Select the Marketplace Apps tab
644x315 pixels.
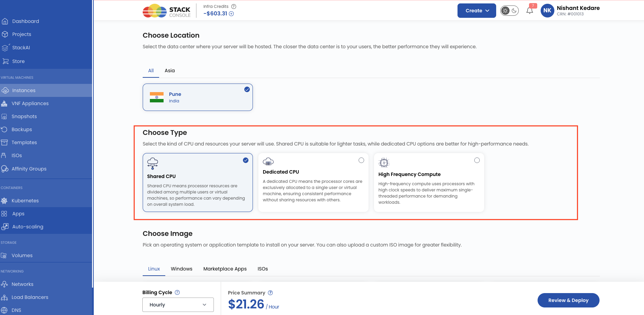coord(225,269)
